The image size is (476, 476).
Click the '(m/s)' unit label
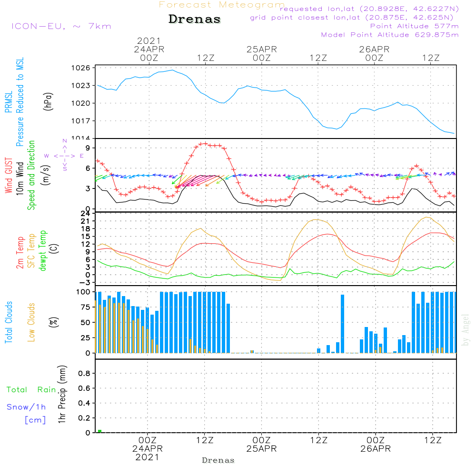tap(46, 175)
